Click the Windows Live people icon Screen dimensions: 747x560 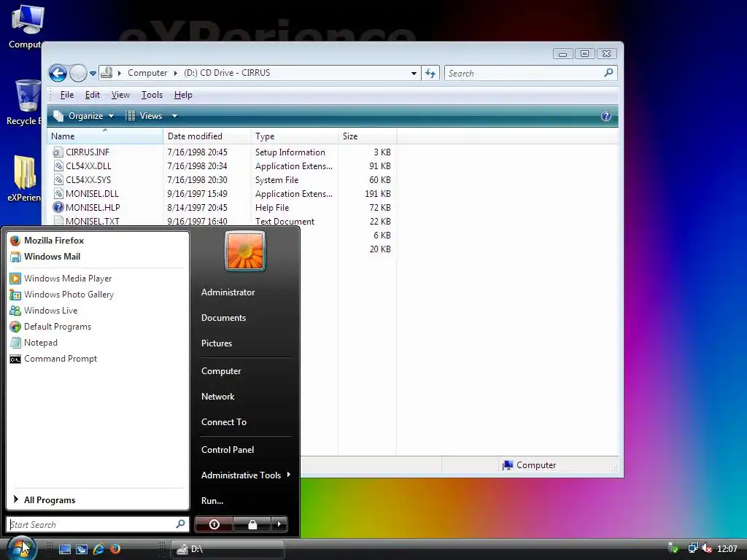[15, 311]
